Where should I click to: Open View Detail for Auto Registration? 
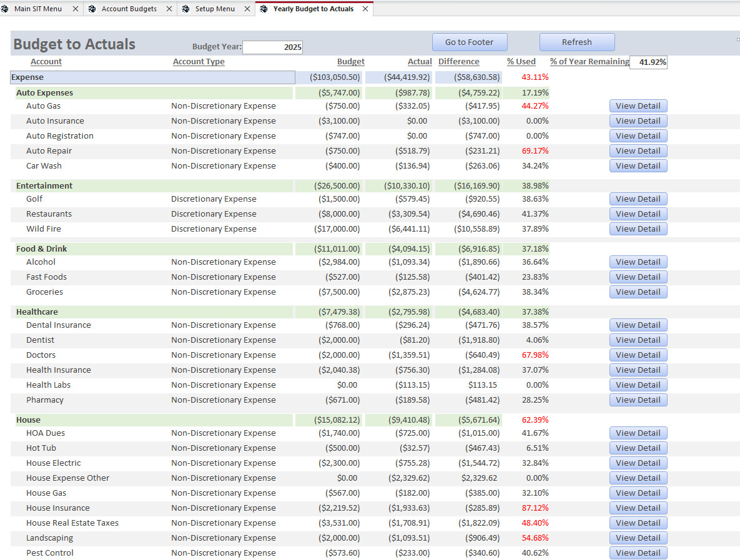[x=638, y=136]
